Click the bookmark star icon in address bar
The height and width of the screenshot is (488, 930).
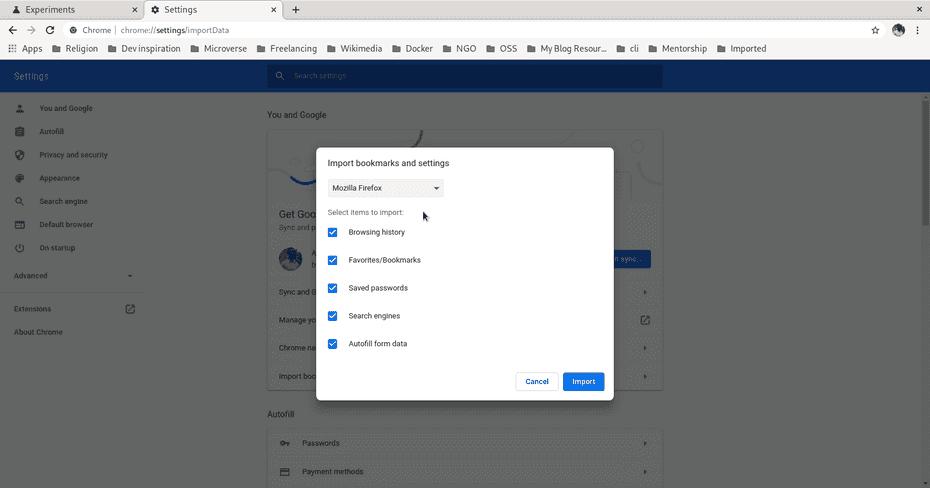[x=875, y=30]
